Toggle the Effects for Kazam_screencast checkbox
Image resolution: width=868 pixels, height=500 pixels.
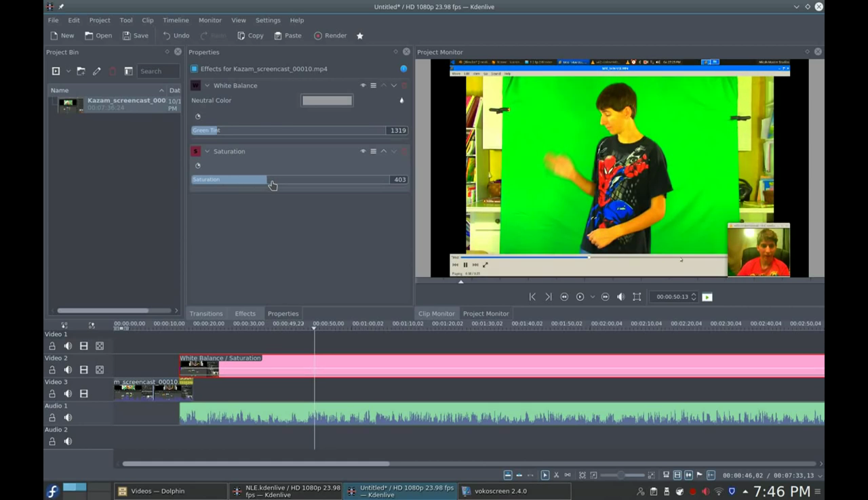[x=195, y=69]
